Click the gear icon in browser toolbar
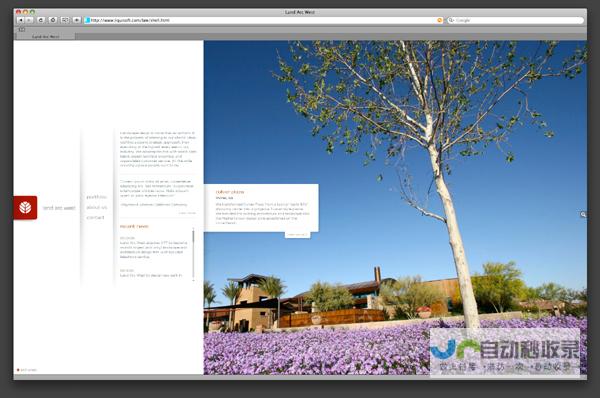600x398 pixels. coord(53,20)
